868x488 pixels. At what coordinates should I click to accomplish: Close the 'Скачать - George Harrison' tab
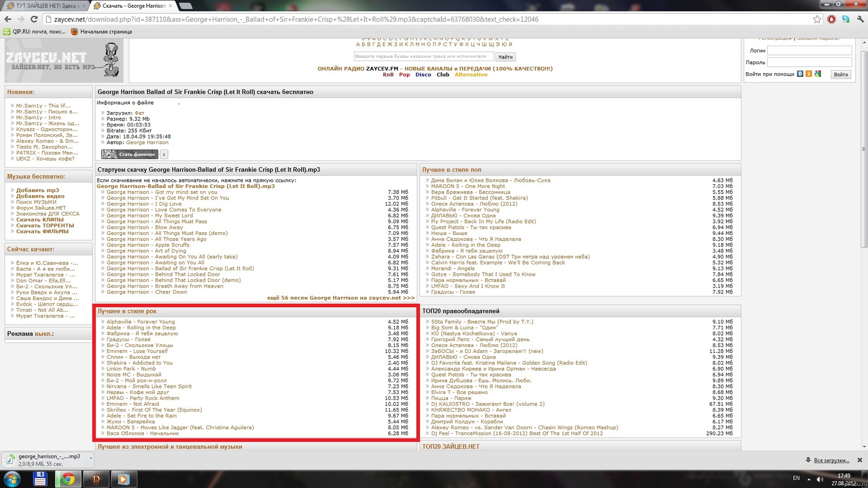pos(171,6)
